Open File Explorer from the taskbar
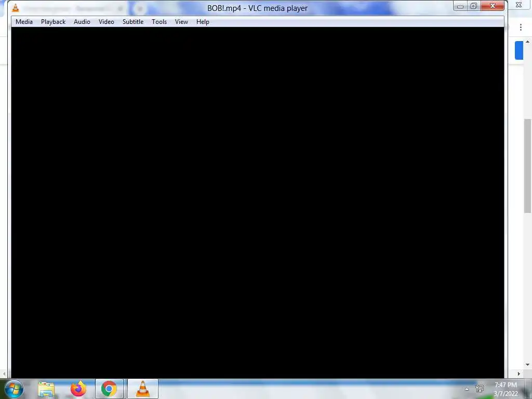The width and height of the screenshot is (532, 399). pos(46,389)
